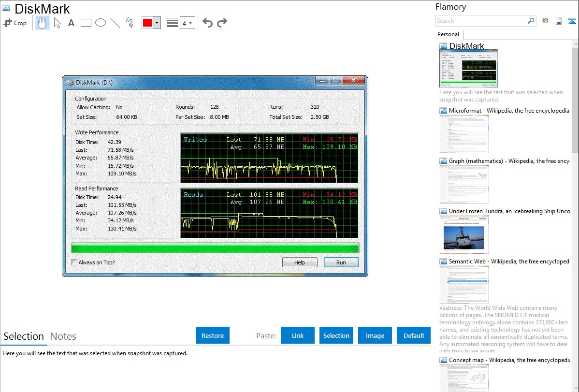Click the Semantic Web - Wikipedia title

tap(509, 261)
